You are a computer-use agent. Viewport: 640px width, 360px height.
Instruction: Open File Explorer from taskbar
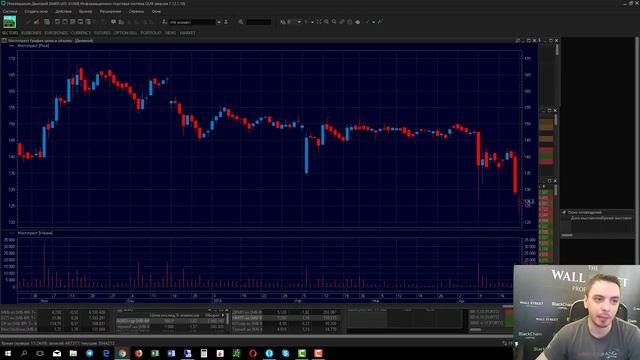point(73,353)
